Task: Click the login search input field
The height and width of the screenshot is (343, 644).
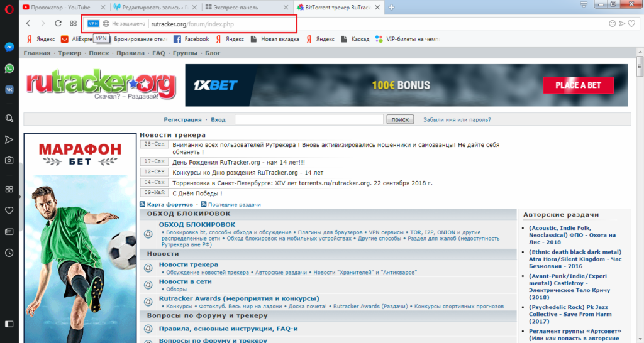Action: coord(309,119)
